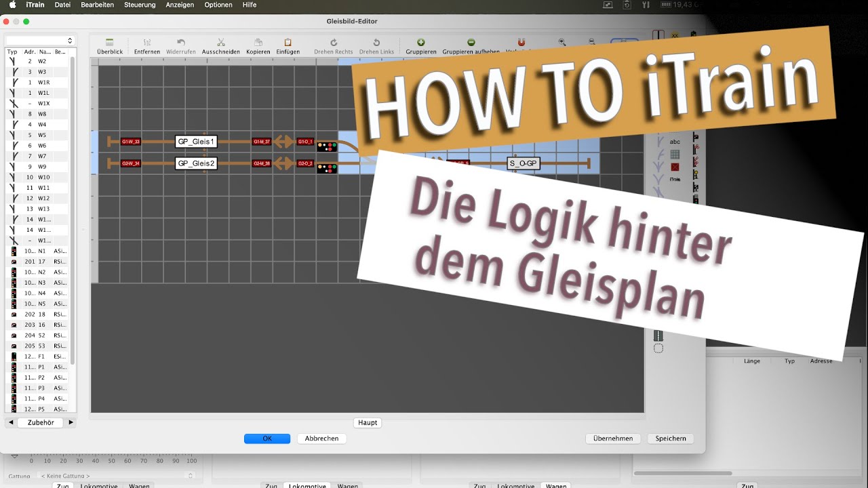Open the Optionen menu
Viewport: 868px width, 488px height.
218,5
